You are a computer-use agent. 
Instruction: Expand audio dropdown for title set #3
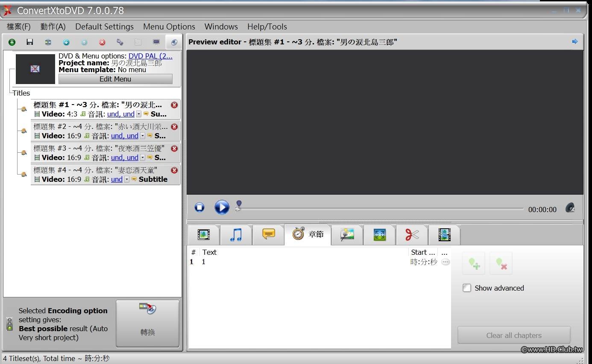click(143, 158)
